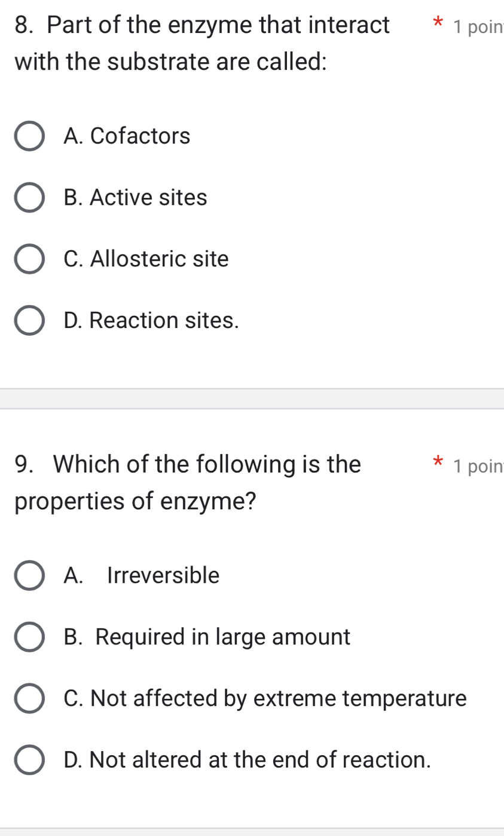The image size is (504, 836).
Task: Select option C. Not affected by extreme temperature
Action: (x=29, y=698)
